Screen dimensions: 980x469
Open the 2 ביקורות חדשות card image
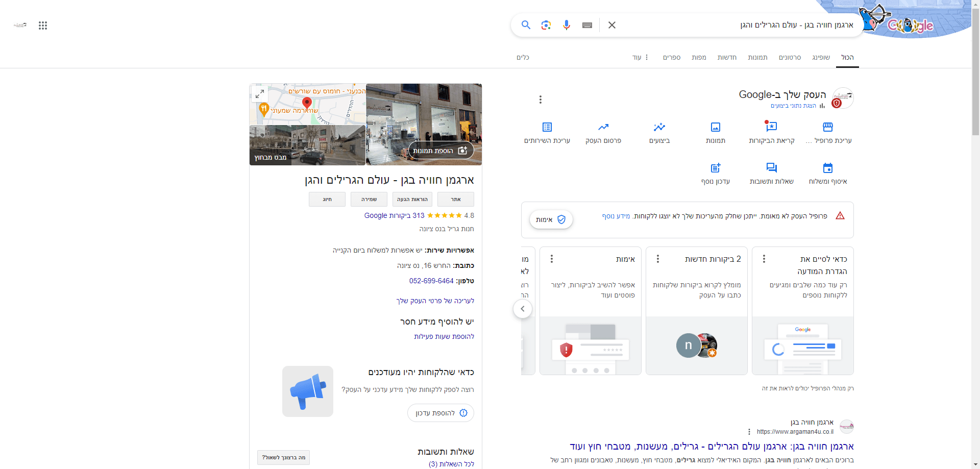coord(697,345)
